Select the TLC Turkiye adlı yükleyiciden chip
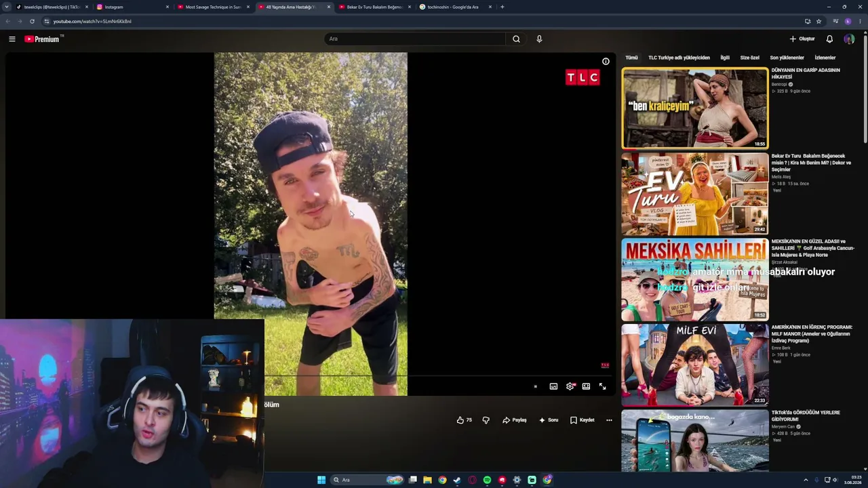Viewport: 868px width, 488px height. (x=679, y=58)
